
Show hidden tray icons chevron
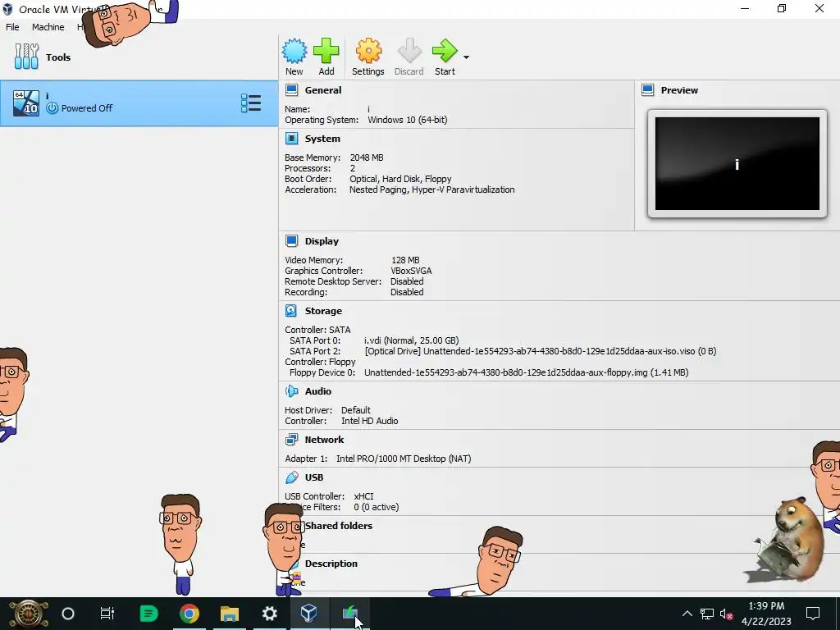687,614
